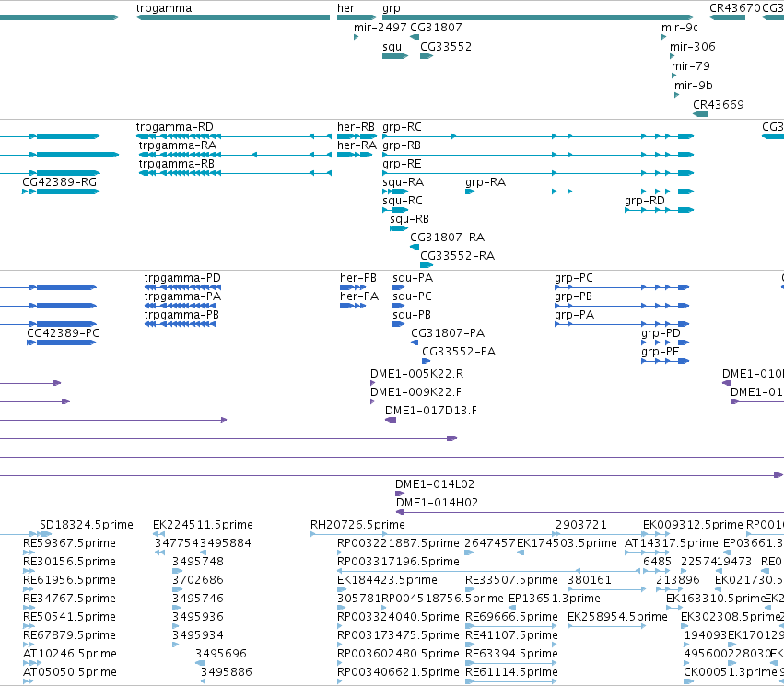Select the DME1-005K22.R clone label
The width and height of the screenshot is (784, 686).
point(417,374)
